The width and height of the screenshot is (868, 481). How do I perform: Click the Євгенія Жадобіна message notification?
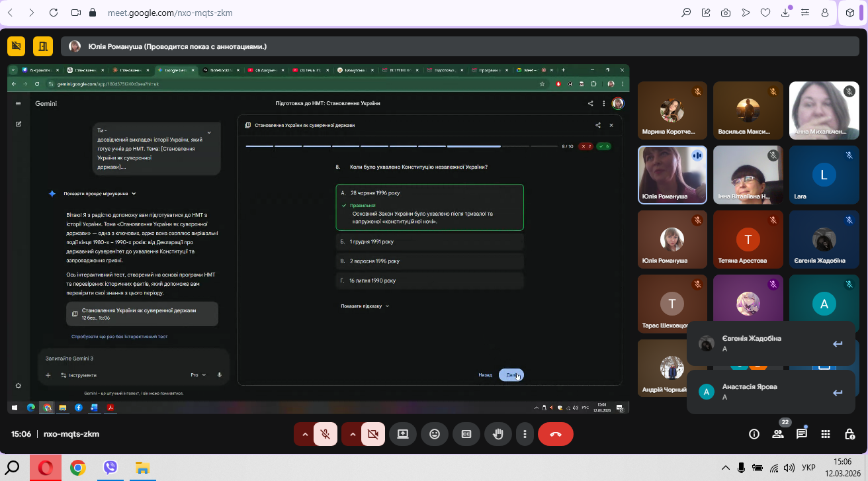(x=761, y=343)
